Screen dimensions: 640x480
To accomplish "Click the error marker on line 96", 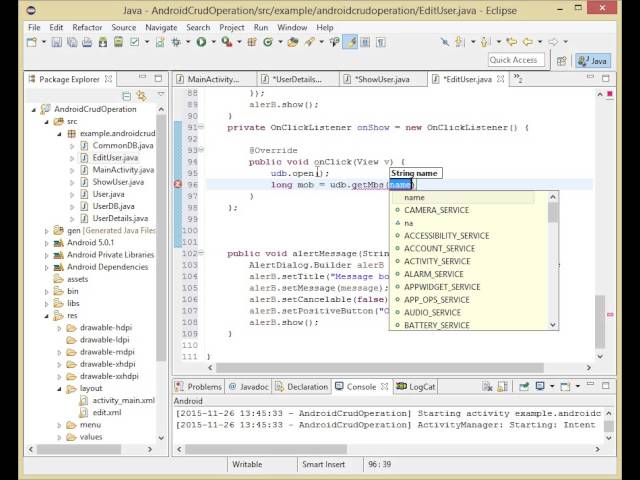I will [x=178, y=184].
